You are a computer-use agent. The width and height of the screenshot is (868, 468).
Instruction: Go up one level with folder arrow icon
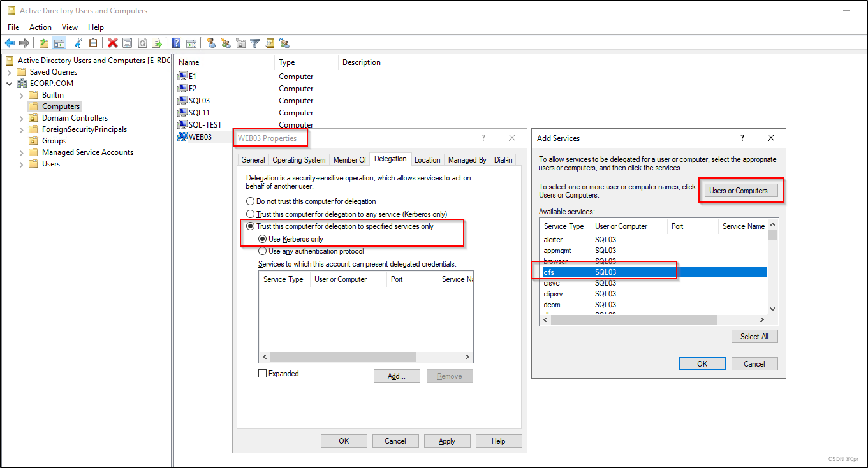[x=43, y=43]
